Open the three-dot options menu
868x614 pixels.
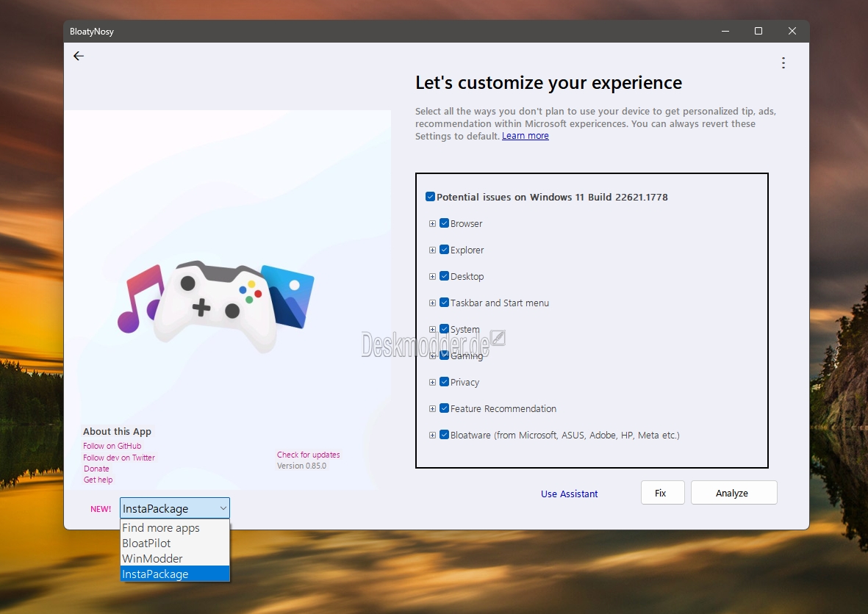point(783,62)
